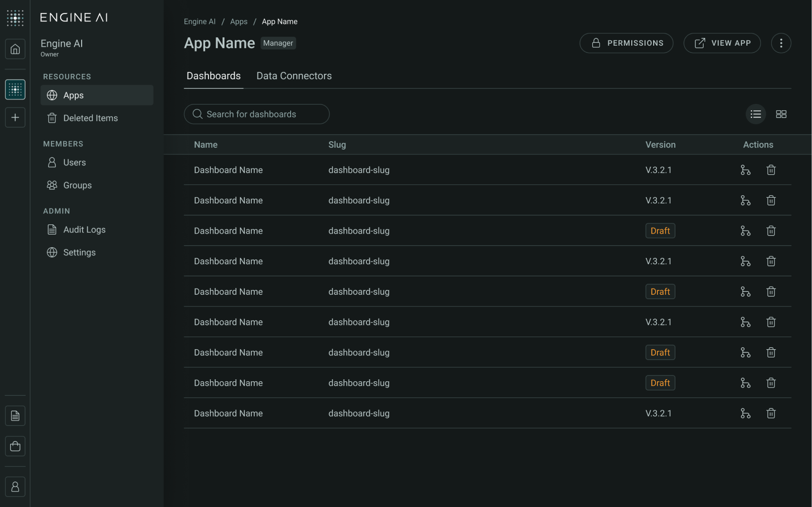
Task: Open the shopping bag marketplace icon
Action: click(15, 446)
